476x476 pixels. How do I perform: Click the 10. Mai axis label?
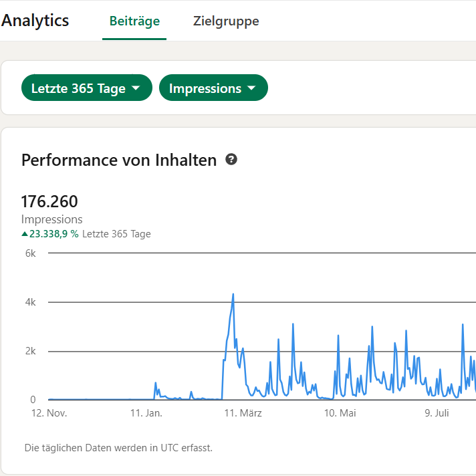(x=340, y=413)
